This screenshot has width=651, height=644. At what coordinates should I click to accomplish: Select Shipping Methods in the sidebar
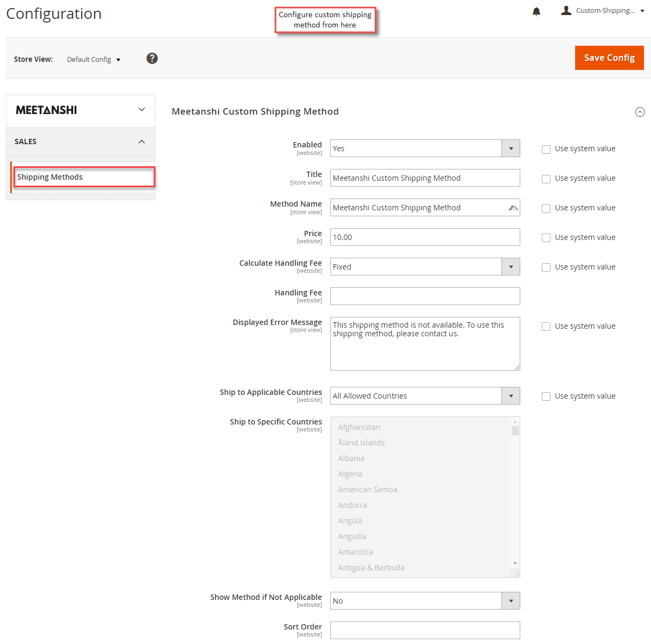tap(84, 177)
